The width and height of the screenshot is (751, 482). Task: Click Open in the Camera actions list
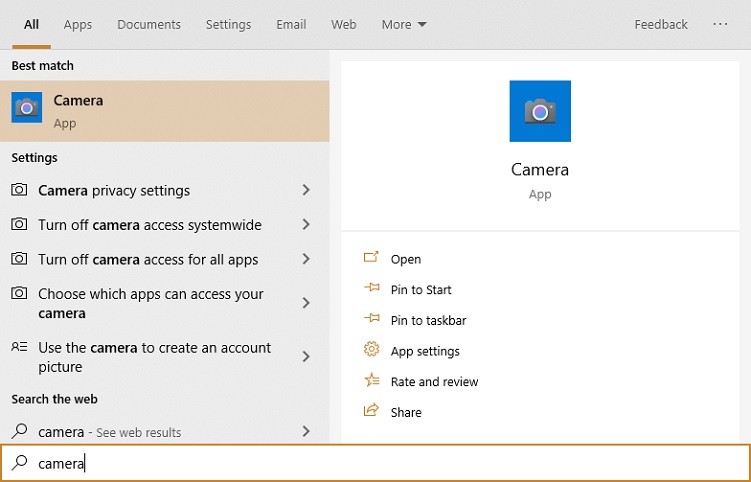[406, 259]
